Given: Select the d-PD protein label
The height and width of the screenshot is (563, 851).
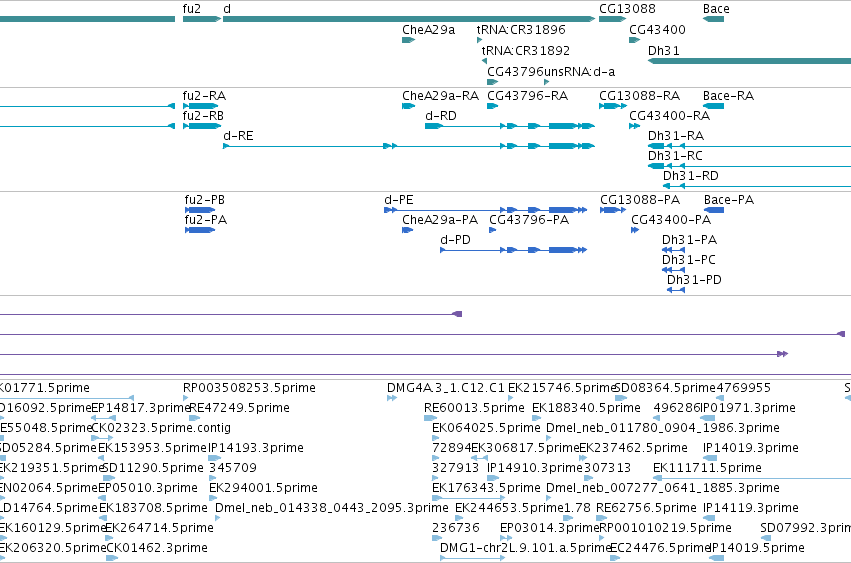Looking at the screenshot, I should (455, 240).
